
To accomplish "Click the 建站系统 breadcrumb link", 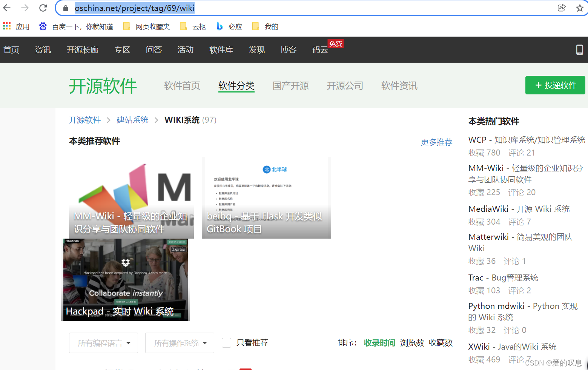I will [x=132, y=120].
